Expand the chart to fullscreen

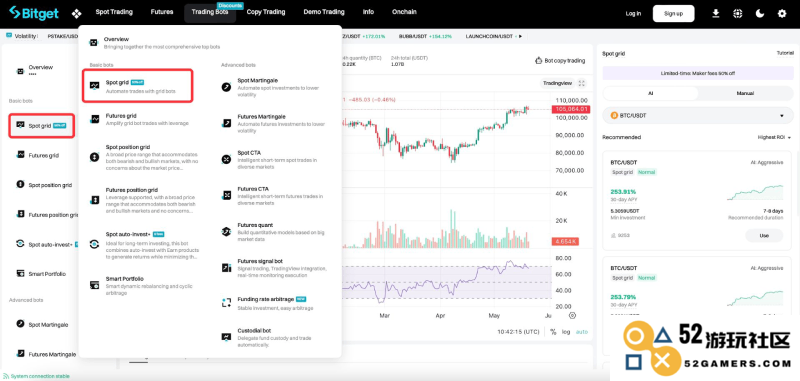[582, 83]
